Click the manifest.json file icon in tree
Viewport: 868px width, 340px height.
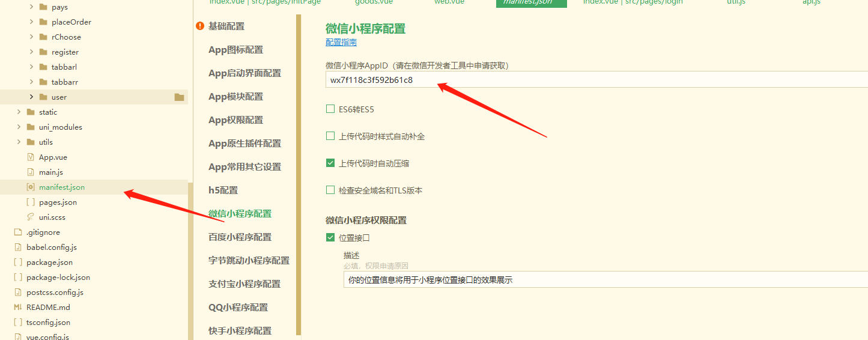[x=31, y=187]
